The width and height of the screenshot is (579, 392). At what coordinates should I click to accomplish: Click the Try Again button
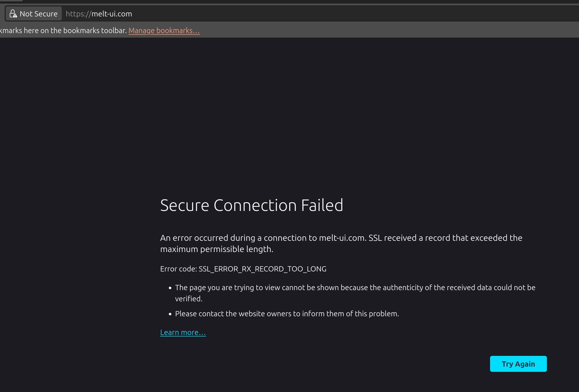518,364
